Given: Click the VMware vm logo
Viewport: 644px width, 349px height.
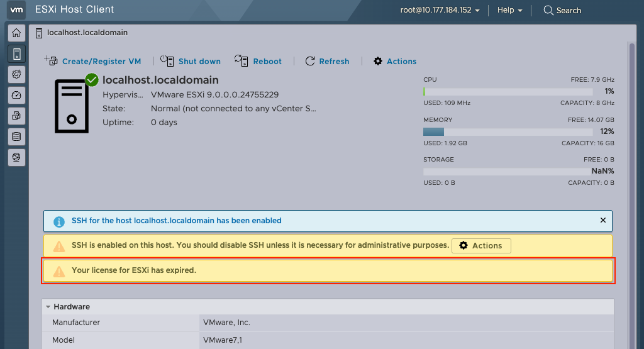Looking at the screenshot, I should point(17,10).
